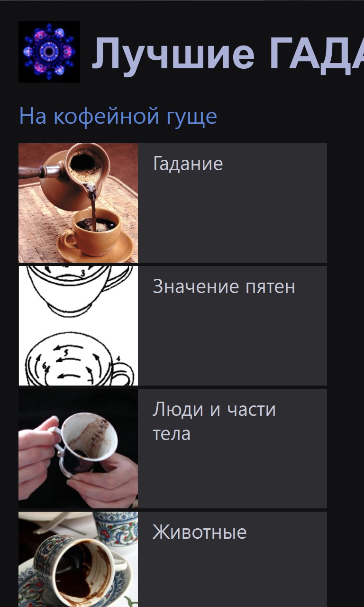Select the "Животные" label
Screen dimensions: 364x607
[x=200, y=532]
